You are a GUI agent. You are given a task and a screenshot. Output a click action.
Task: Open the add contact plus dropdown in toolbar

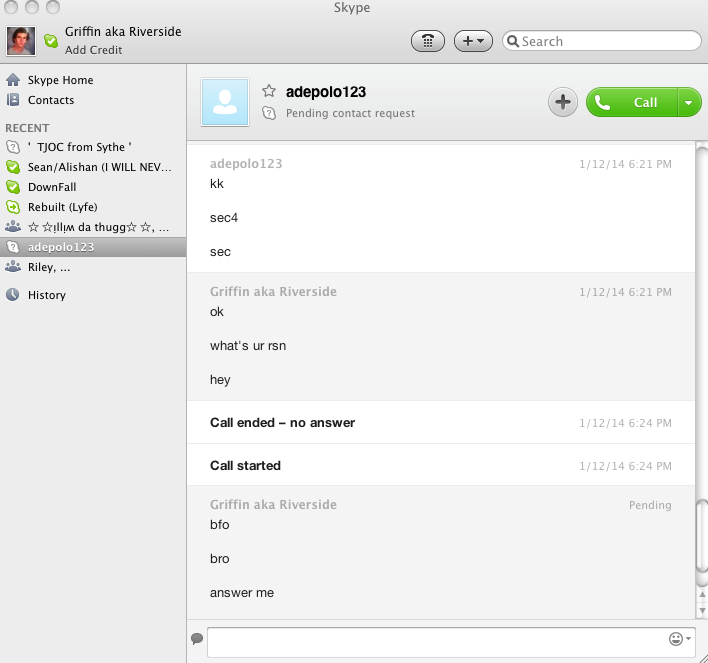tap(473, 41)
